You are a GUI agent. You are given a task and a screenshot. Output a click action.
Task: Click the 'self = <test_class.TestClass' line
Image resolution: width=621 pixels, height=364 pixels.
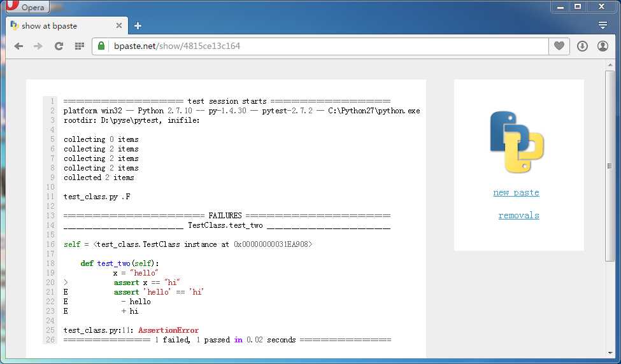click(x=188, y=244)
